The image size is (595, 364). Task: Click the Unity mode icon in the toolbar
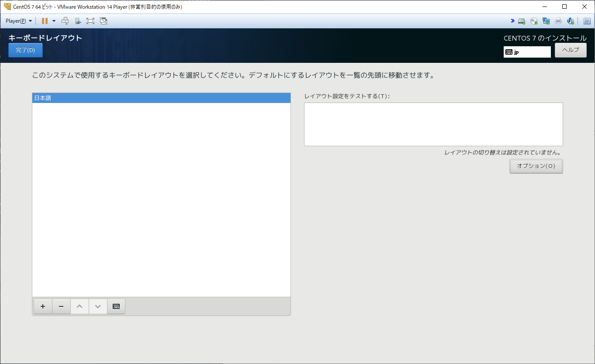pos(103,21)
